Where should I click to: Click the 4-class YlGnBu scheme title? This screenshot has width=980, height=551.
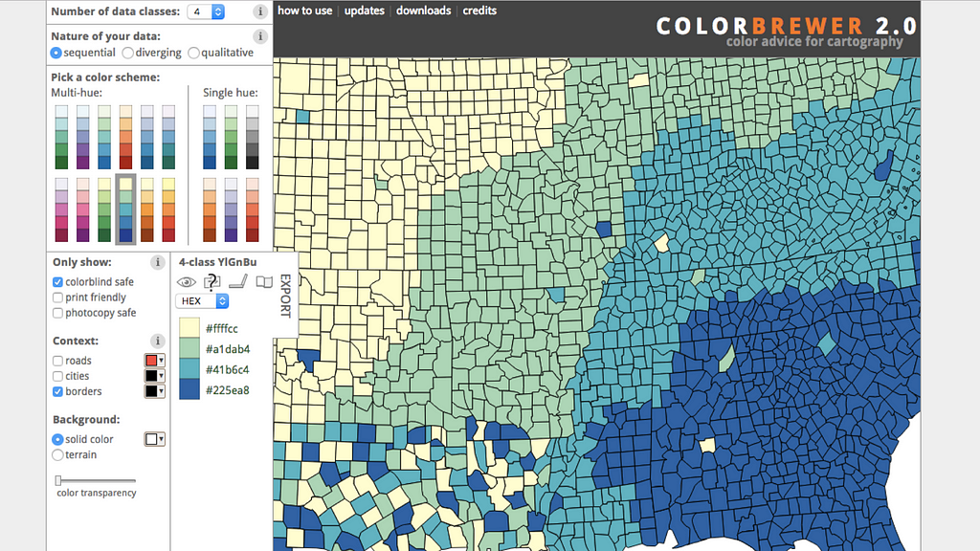217,262
